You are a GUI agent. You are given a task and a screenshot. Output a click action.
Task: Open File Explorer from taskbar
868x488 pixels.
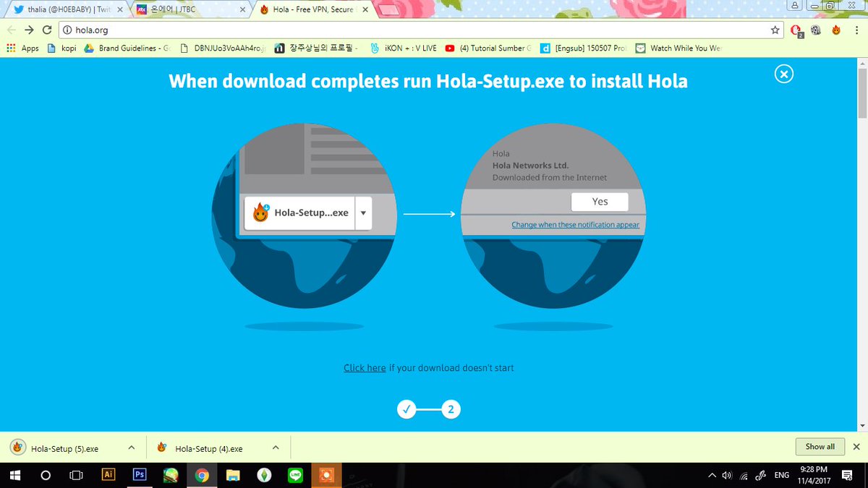[x=233, y=475]
